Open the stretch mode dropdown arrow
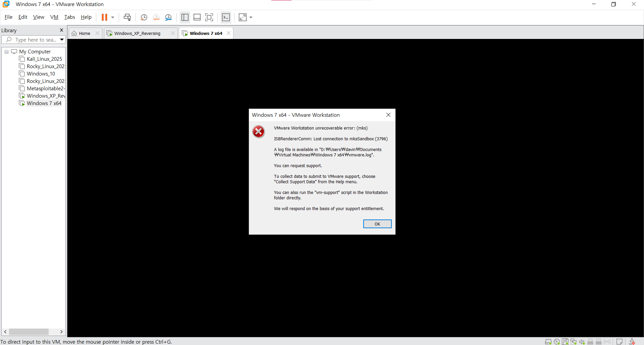Image resolution: width=644 pixels, height=345 pixels. pos(251,17)
